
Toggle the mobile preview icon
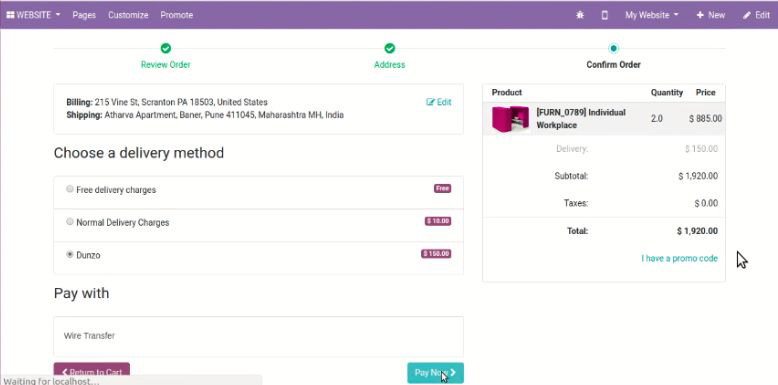tap(604, 15)
